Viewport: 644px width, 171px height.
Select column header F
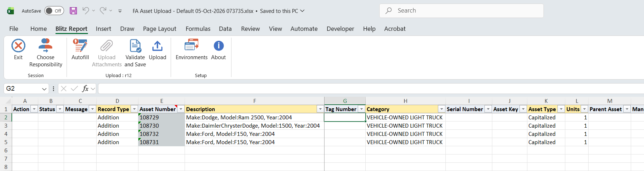coord(254,101)
